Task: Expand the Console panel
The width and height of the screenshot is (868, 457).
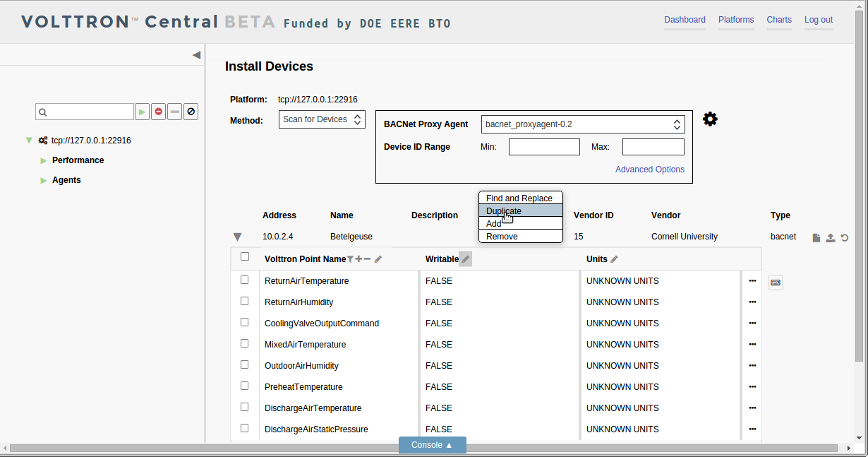Action: pyautogui.click(x=433, y=445)
